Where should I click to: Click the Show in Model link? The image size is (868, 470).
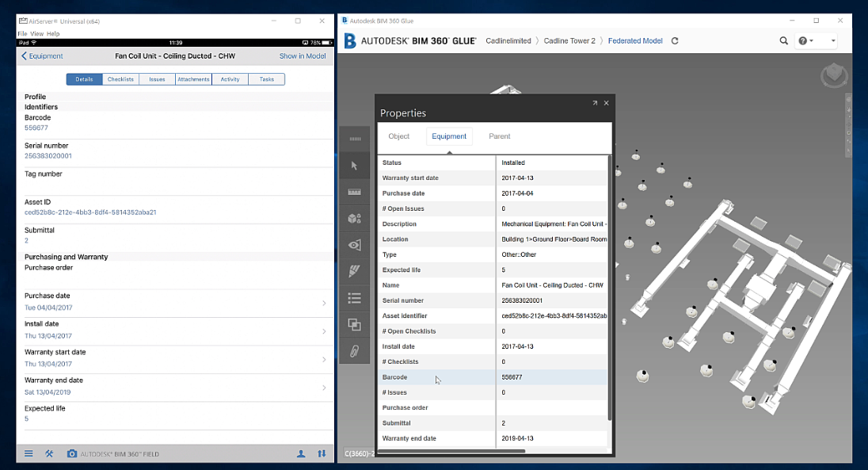(303, 56)
